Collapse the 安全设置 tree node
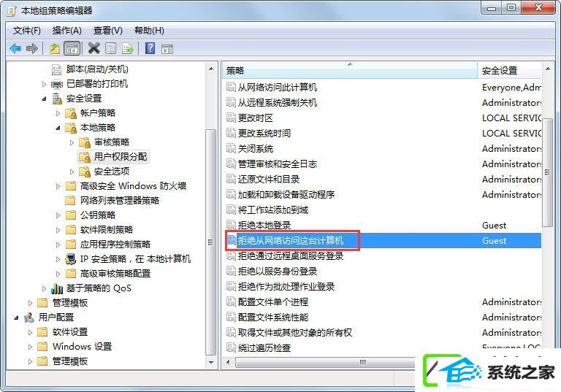 pos(44,99)
